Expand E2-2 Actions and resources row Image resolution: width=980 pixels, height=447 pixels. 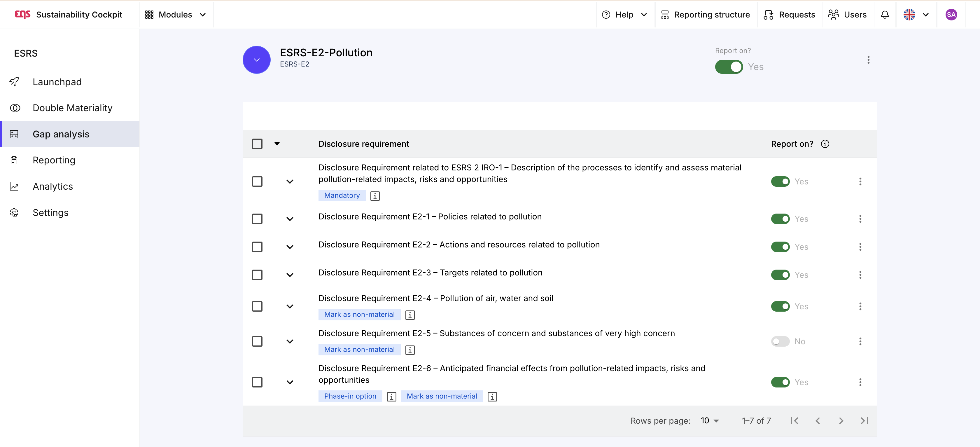tap(290, 247)
